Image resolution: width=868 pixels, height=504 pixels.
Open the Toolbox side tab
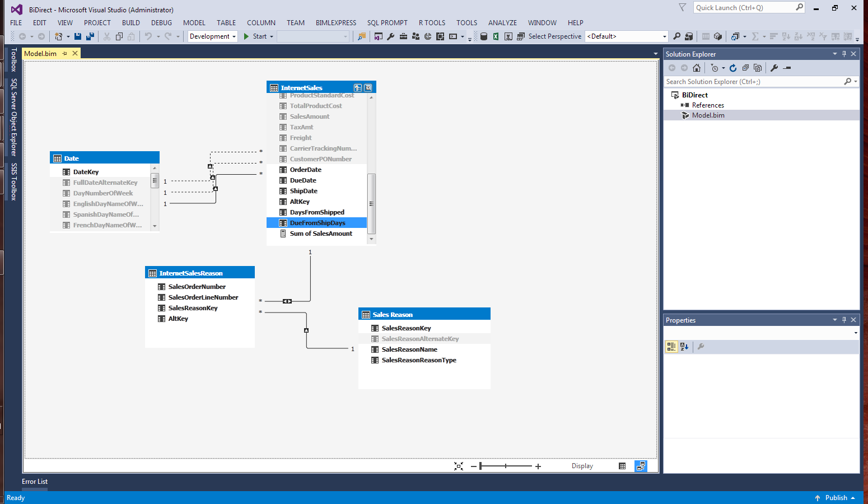pyautogui.click(x=14, y=60)
